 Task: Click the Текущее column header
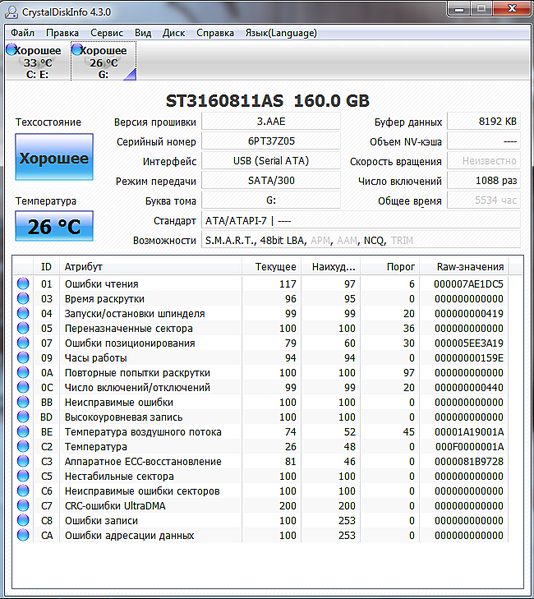272,267
